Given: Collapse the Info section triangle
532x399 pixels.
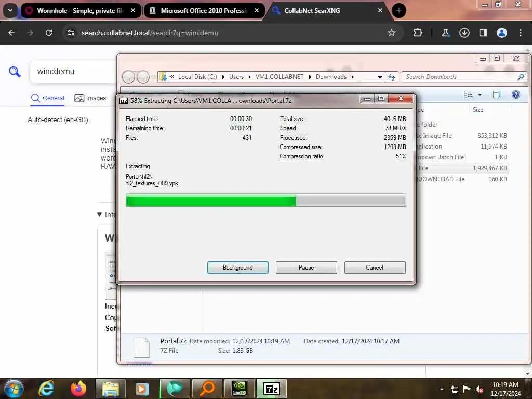Looking at the screenshot, I should pos(99,215).
